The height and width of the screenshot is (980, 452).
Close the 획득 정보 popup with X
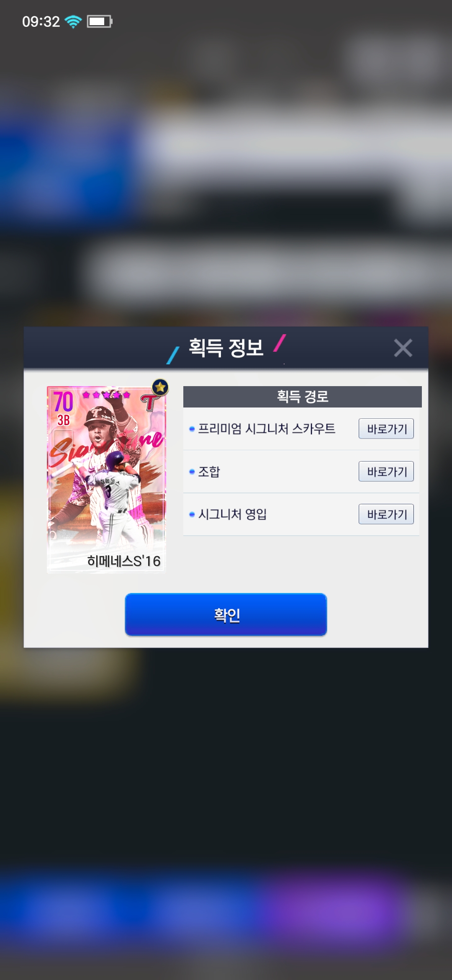403,348
